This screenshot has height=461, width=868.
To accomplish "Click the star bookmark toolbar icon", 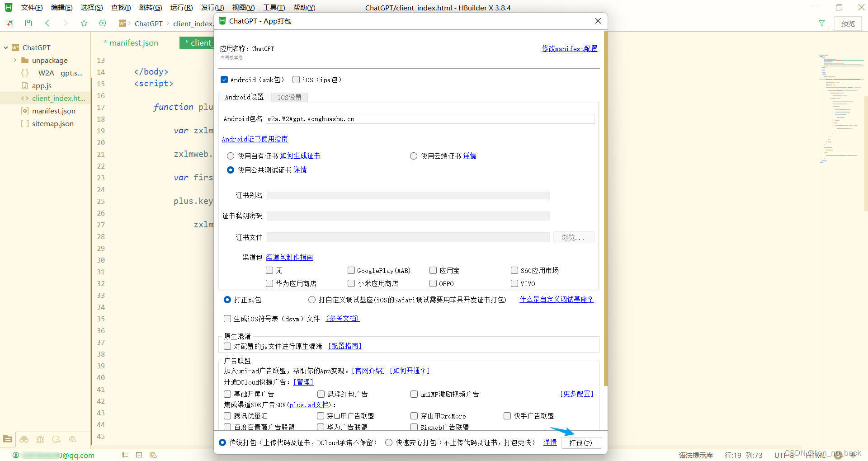I will click(84, 23).
